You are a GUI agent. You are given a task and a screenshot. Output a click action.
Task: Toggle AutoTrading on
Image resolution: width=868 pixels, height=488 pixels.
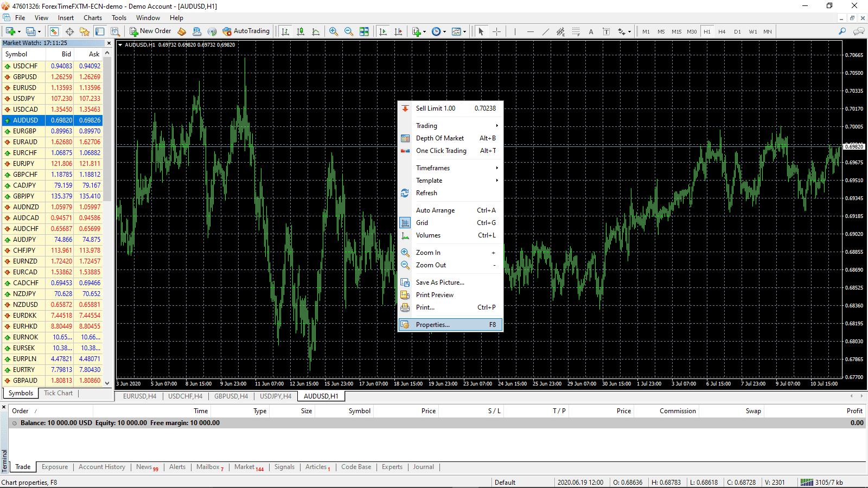click(246, 31)
